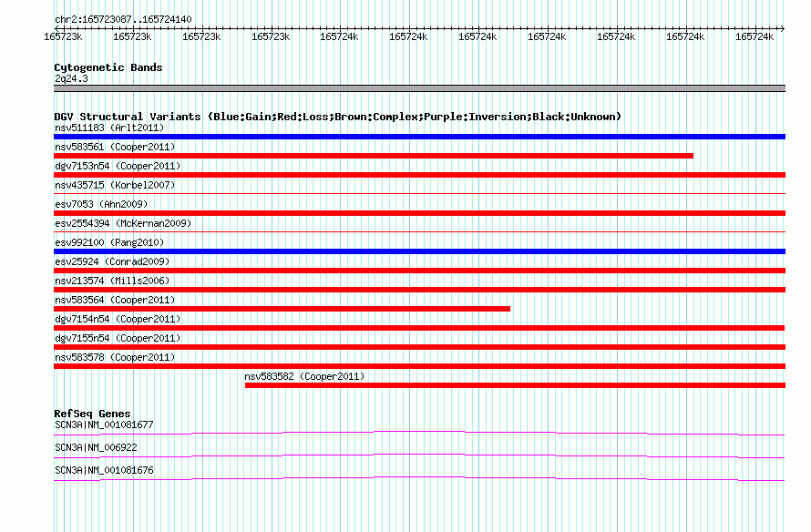Click the red bar for dgv7154n54
811x532 pixels.
click(419, 328)
